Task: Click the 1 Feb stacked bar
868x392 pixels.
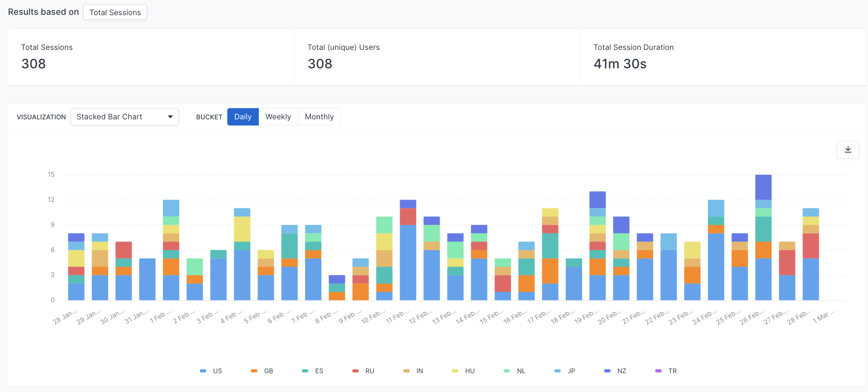Action: [x=171, y=250]
